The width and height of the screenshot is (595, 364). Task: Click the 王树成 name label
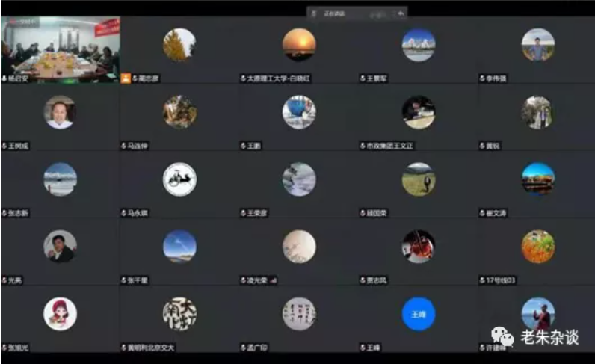pyautogui.click(x=18, y=146)
